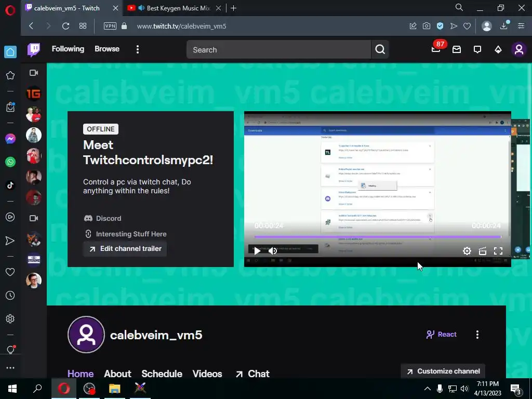Image resolution: width=532 pixels, height=399 pixels.
Task: Open the three-dot menu next to Browse
Action: pos(137,49)
